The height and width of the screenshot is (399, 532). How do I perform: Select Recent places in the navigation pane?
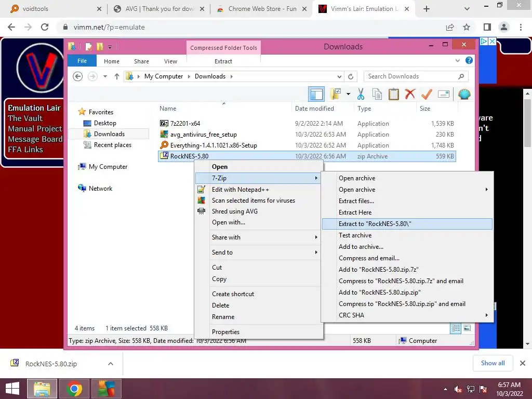(112, 145)
